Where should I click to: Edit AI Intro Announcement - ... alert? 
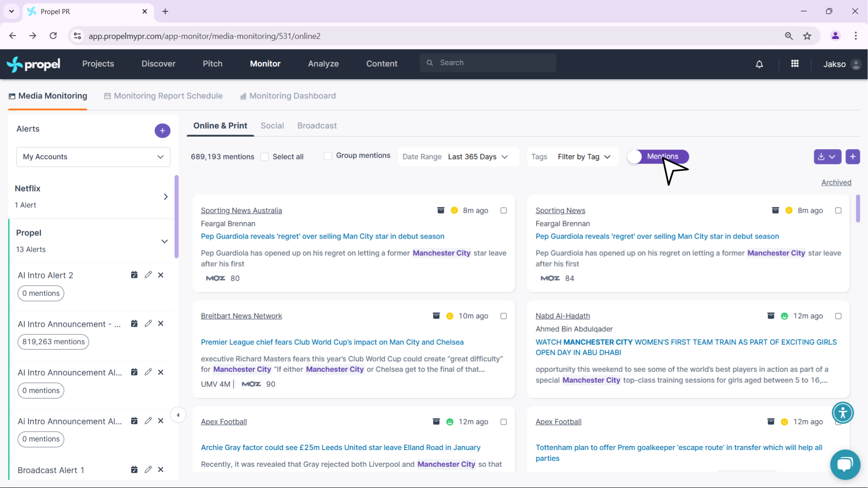pyautogui.click(x=148, y=324)
